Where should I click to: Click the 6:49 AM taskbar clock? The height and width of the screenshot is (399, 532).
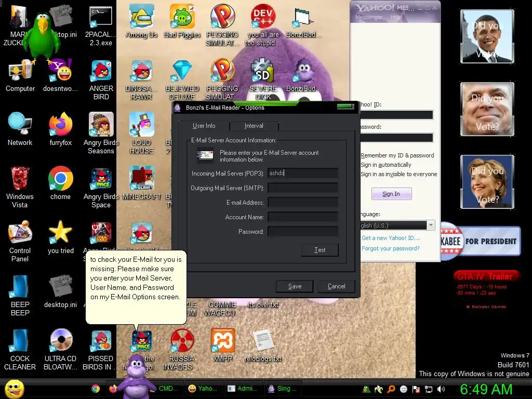pyautogui.click(x=486, y=389)
